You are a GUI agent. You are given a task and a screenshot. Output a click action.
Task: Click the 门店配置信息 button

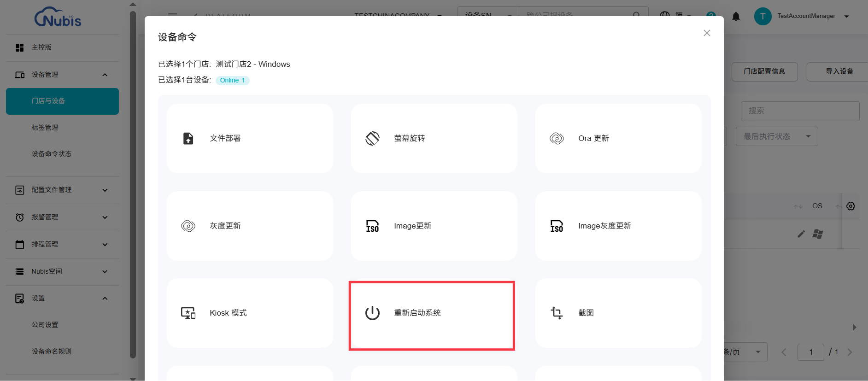764,71
